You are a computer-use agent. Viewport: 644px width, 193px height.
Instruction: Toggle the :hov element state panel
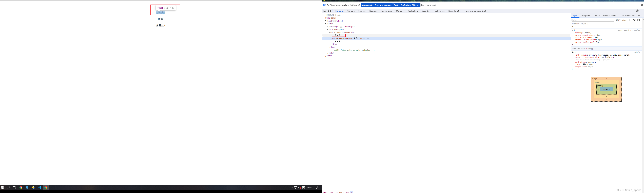pyautogui.click(x=618, y=20)
